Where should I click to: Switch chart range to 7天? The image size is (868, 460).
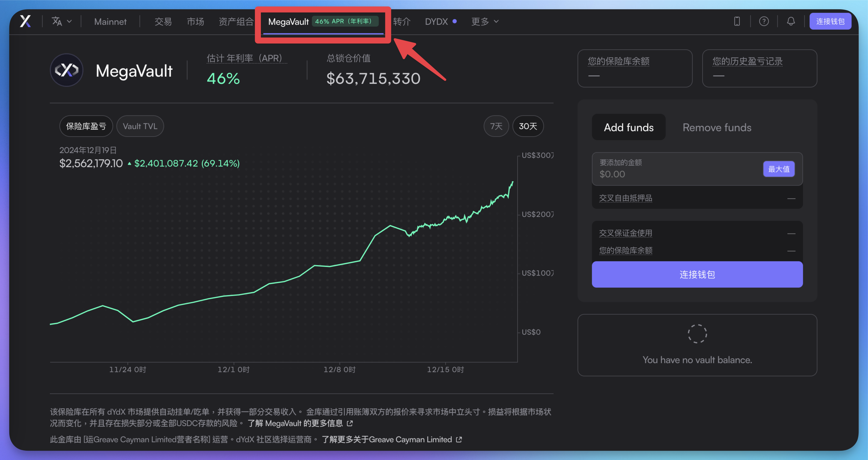496,126
